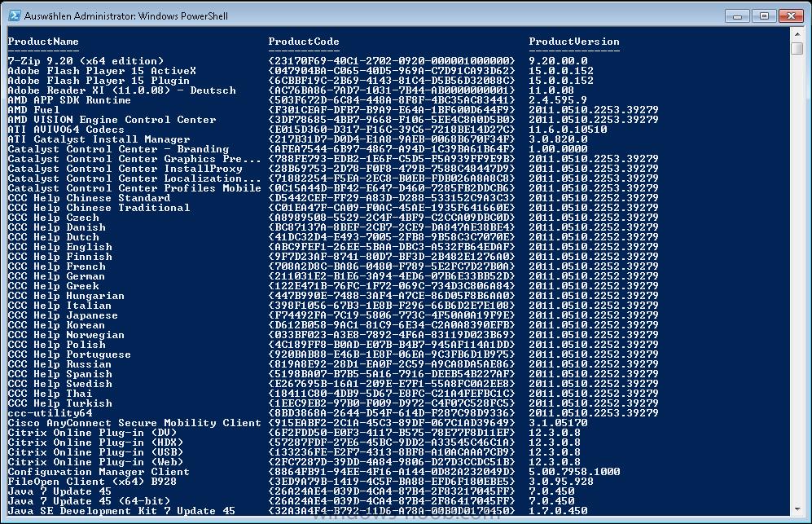Click the 'ccc-utility64' product name
Screen dimensions: 812x524
50,414
